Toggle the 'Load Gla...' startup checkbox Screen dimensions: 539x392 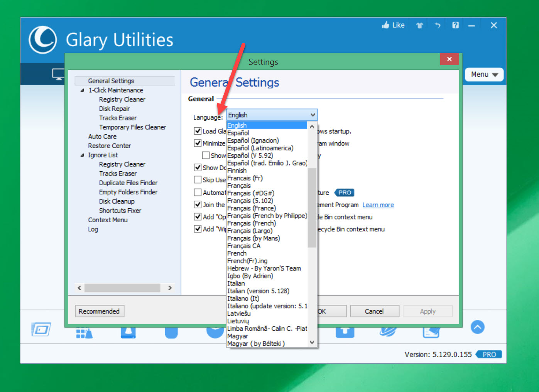click(198, 131)
